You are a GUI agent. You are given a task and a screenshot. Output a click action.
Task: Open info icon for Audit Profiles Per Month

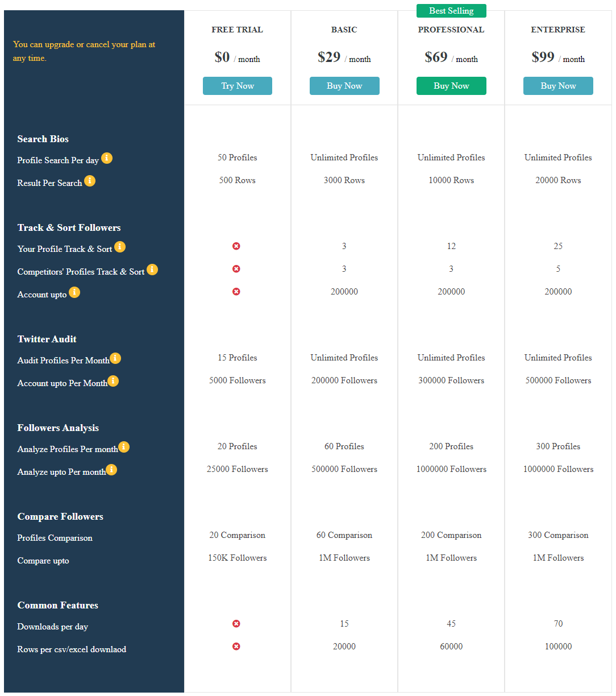tap(115, 358)
